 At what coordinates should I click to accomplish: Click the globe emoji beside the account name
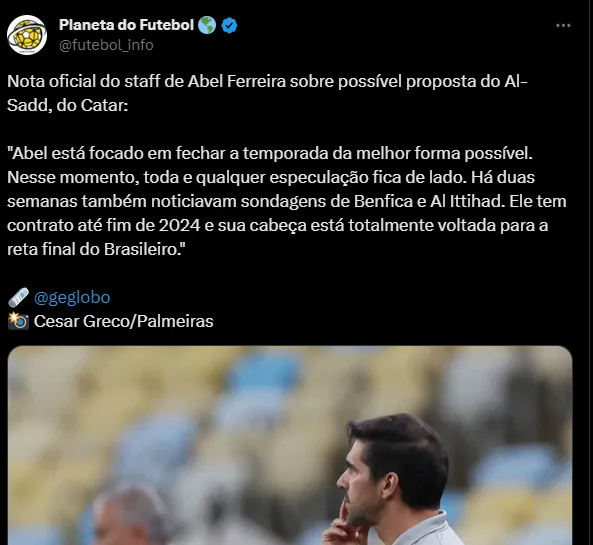[x=207, y=25]
